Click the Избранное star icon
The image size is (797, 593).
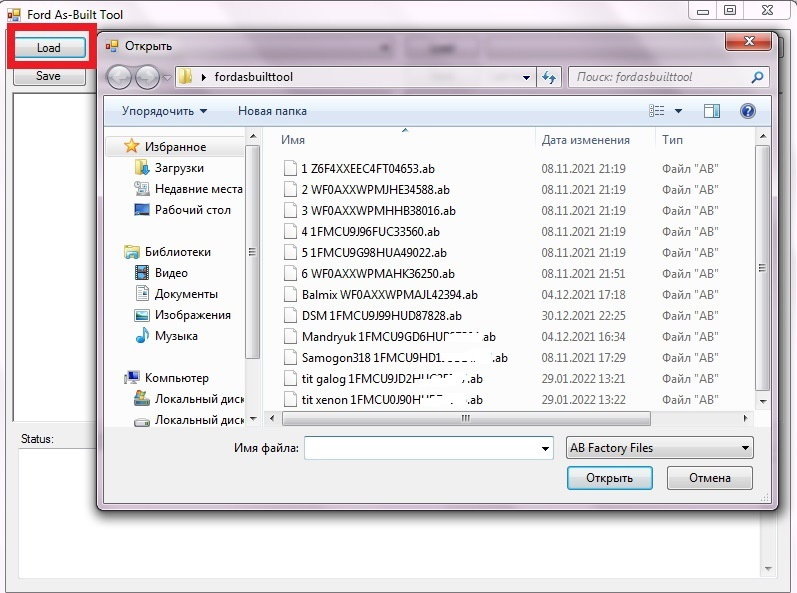pos(132,146)
